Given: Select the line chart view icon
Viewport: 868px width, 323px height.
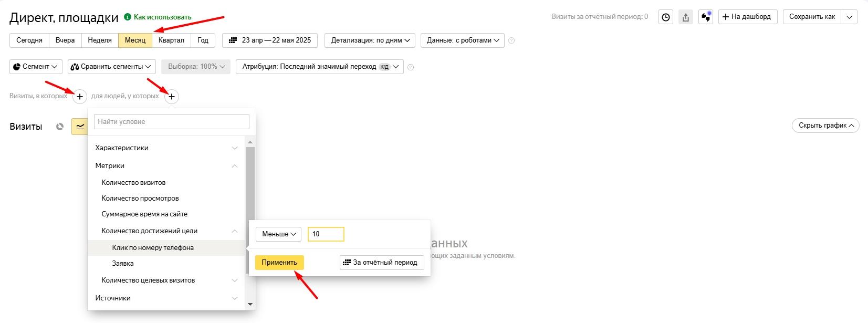Looking at the screenshot, I should (80, 127).
